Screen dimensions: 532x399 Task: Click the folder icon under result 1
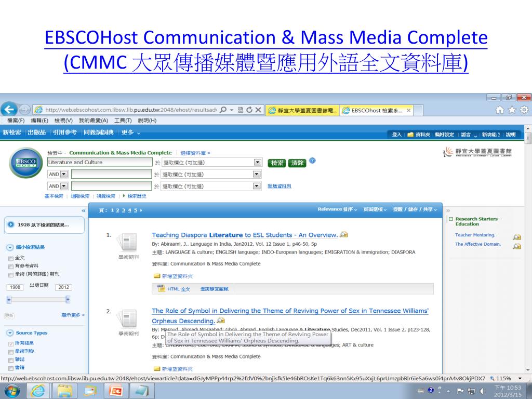tap(157, 276)
